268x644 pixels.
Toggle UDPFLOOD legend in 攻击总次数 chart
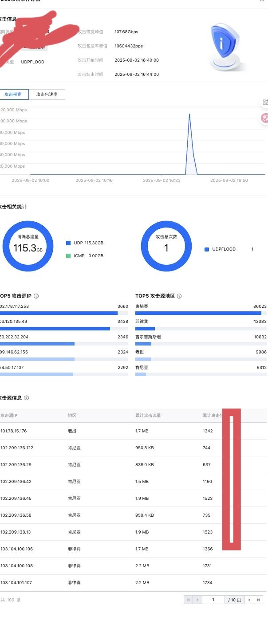[x=207, y=249]
